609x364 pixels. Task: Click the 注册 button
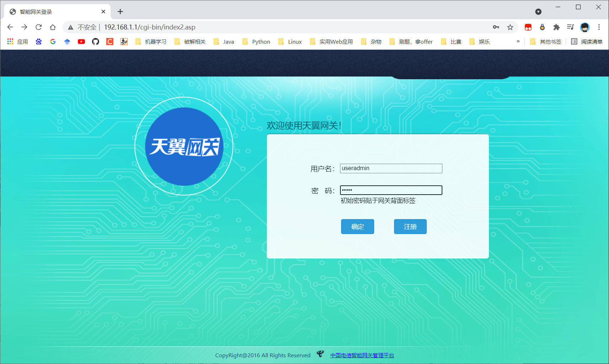[410, 227]
